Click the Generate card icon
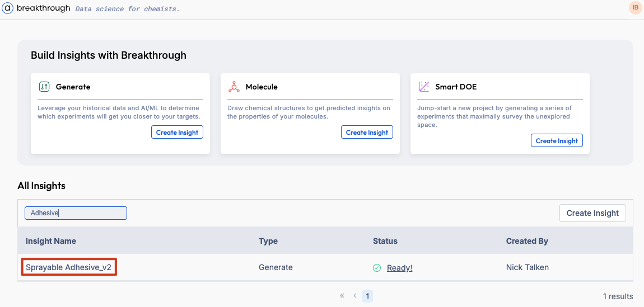The width and height of the screenshot is (644, 307). (44, 87)
